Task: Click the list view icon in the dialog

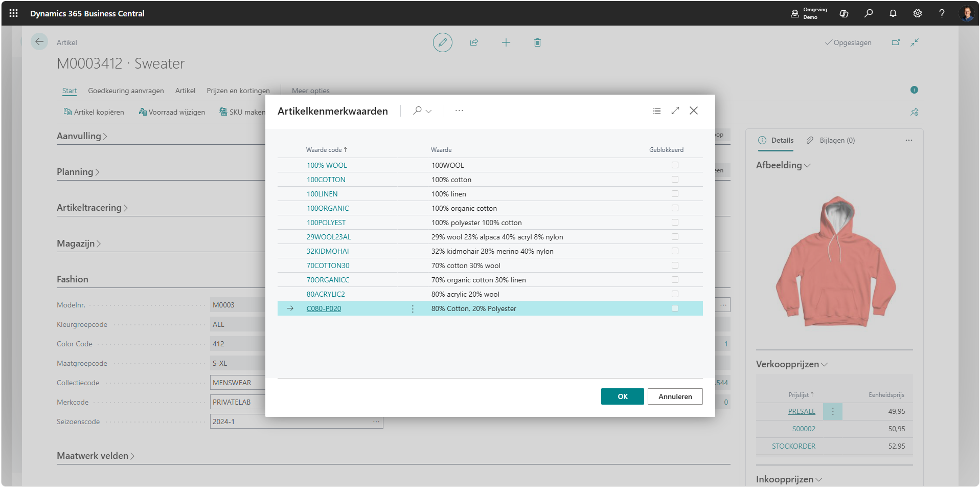Action: pyautogui.click(x=657, y=111)
